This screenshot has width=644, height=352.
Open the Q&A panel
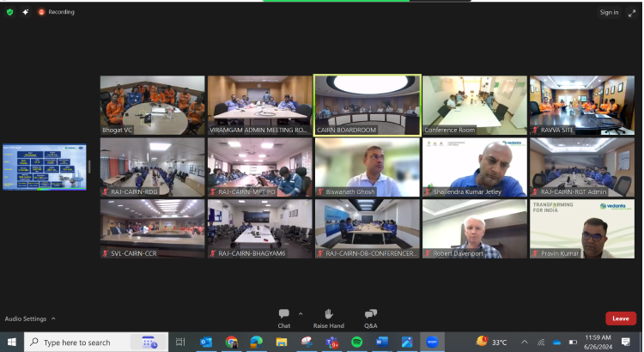pyautogui.click(x=371, y=314)
